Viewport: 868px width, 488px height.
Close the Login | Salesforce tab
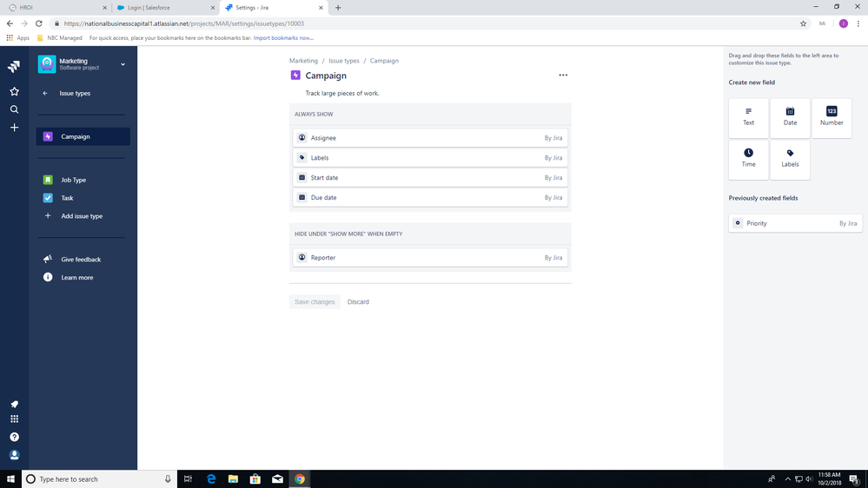coord(213,8)
